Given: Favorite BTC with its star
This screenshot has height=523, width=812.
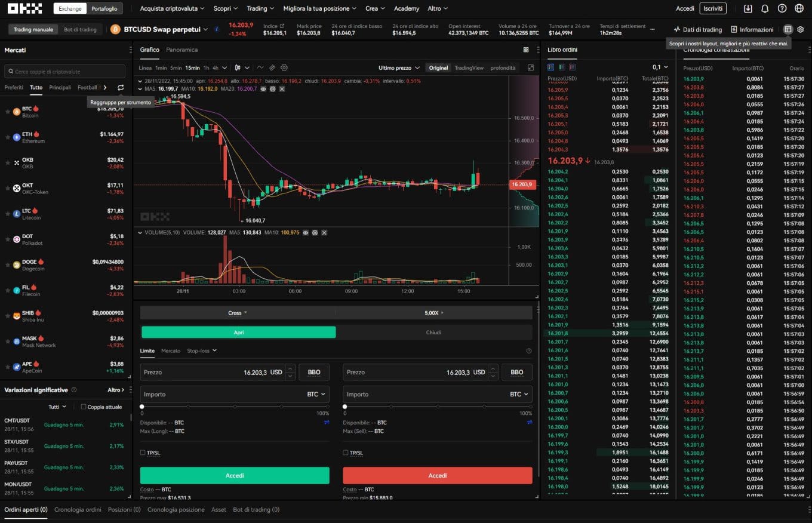Looking at the screenshot, I should (8, 112).
